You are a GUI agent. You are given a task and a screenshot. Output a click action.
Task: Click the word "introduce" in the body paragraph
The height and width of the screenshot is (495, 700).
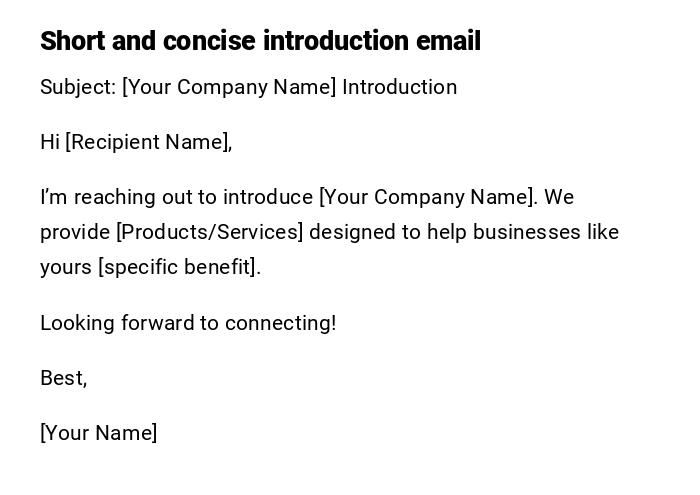268,197
